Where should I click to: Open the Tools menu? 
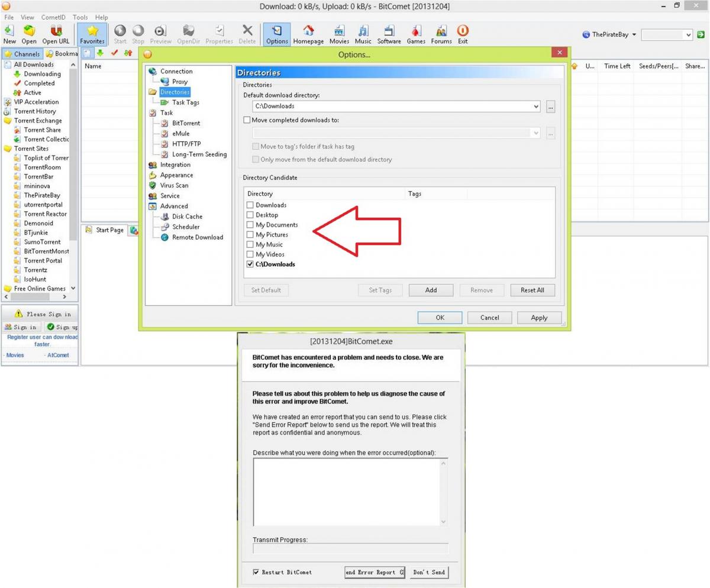click(80, 17)
